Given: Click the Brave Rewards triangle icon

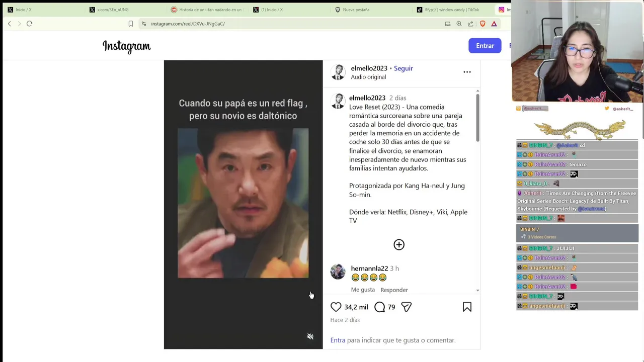Looking at the screenshot, I should click(x=494, y=24).
